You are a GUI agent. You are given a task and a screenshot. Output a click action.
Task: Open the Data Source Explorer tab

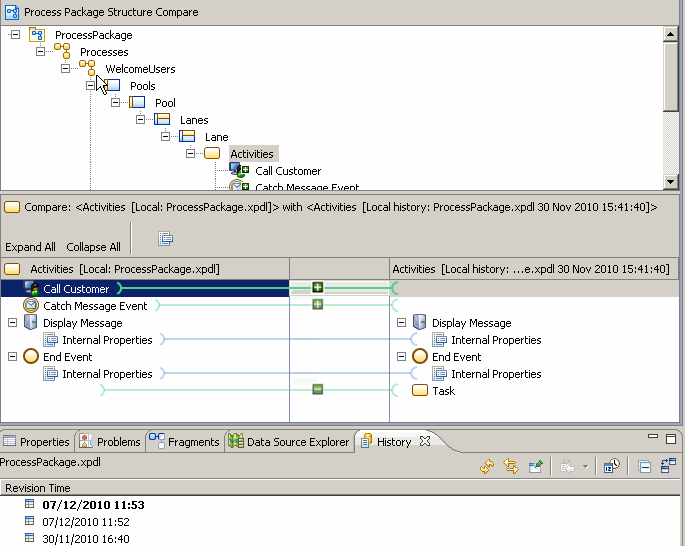tap(290, 442)
